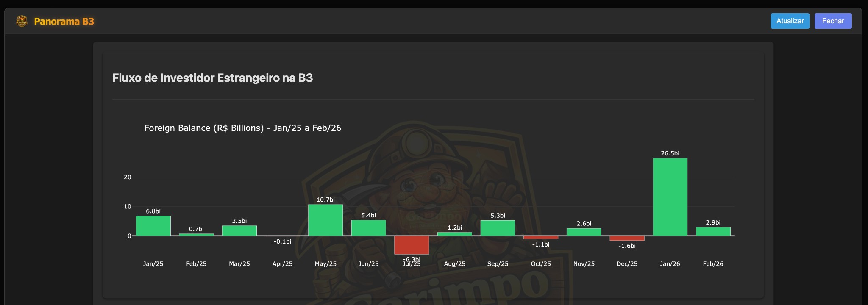Click the Aug/25 bar showing 1.2bi
868x305 pixels.
tap(454, 234)
